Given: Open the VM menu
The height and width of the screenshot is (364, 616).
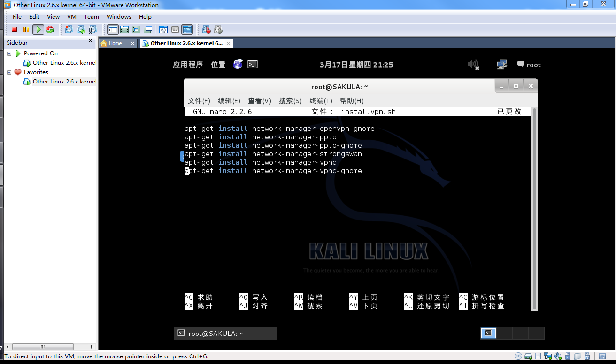Looking at the screenshot, I should pos(72,16).
